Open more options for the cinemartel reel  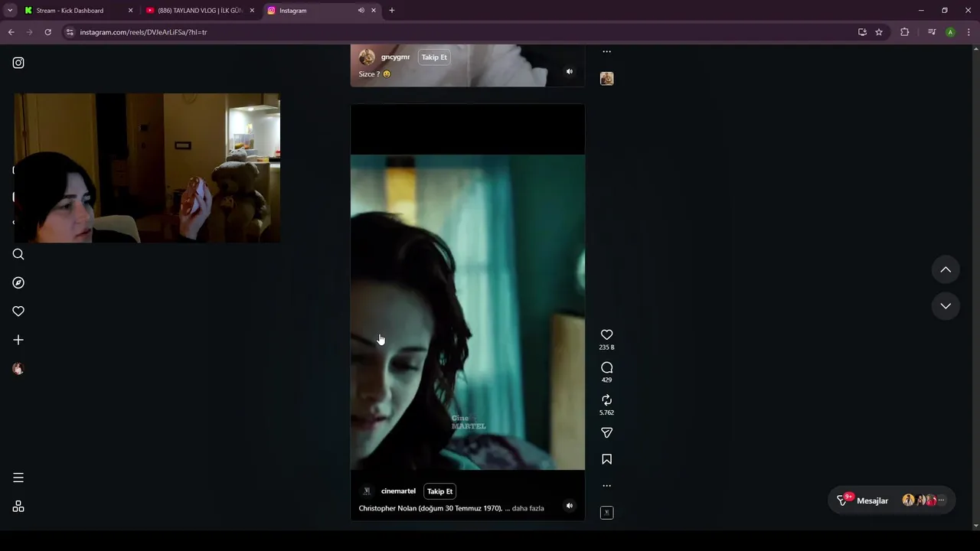pyautogui.click(x=606, y=485)
